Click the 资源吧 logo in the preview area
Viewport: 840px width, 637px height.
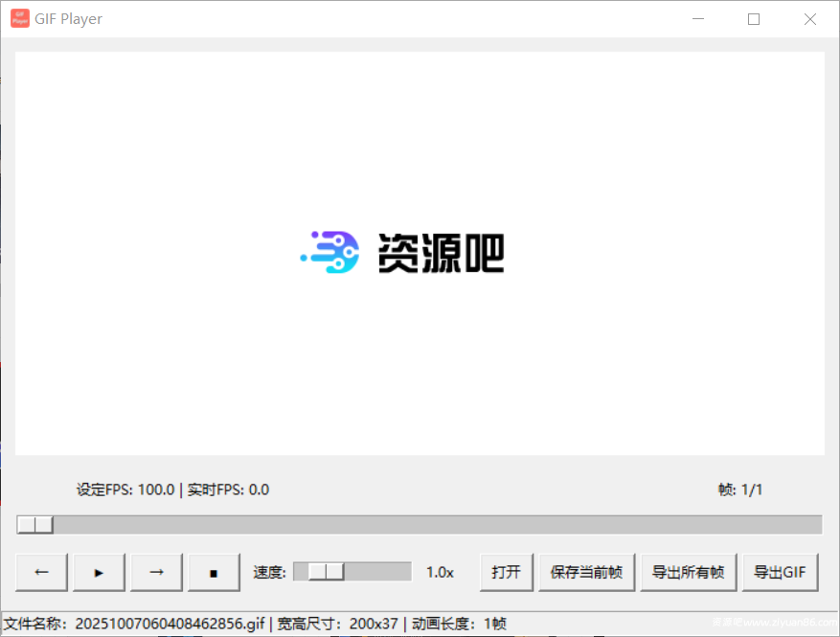pyautogui.click(x=402, y=253)
